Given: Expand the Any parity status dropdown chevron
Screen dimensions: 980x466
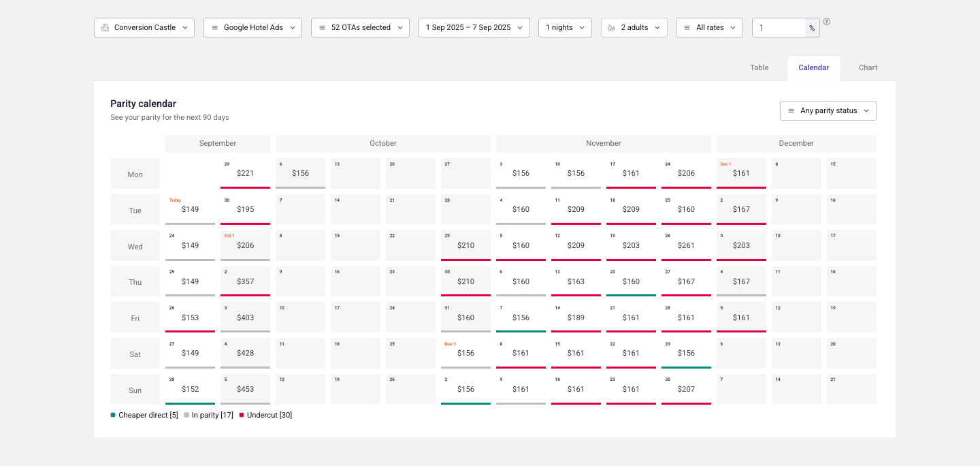Looking at the screenshot, I should pos(866,111).
